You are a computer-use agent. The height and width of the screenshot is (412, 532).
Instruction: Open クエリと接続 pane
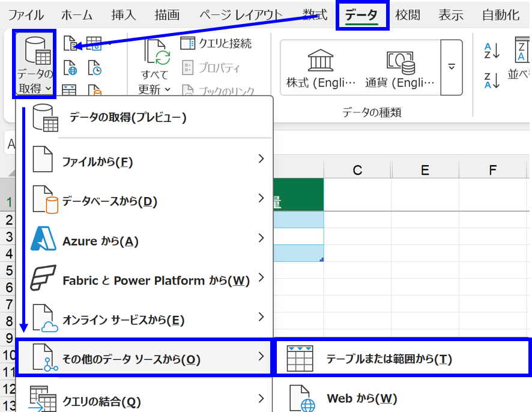tap(216, 43)
